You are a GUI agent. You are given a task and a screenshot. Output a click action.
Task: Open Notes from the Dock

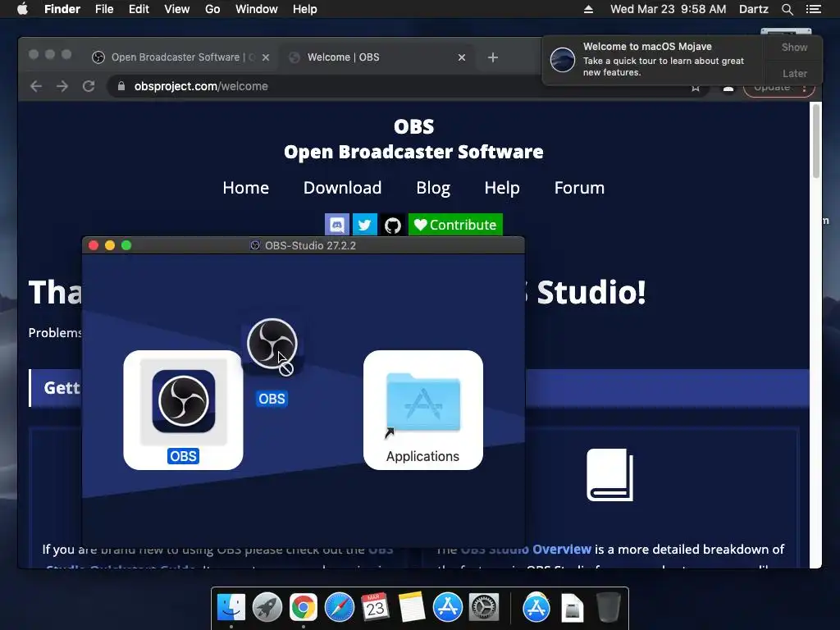tap(412, 608)
